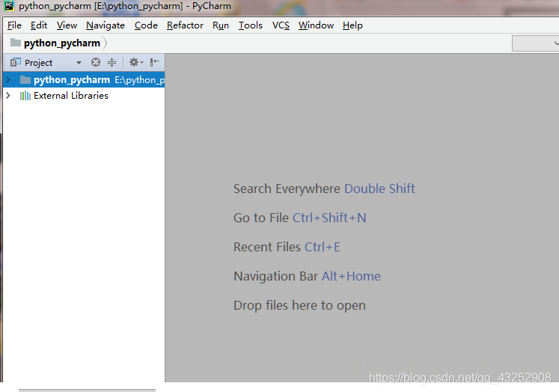The image size is (559, 392).
Task: Click the E:\python_p path text
Action: 139,80
